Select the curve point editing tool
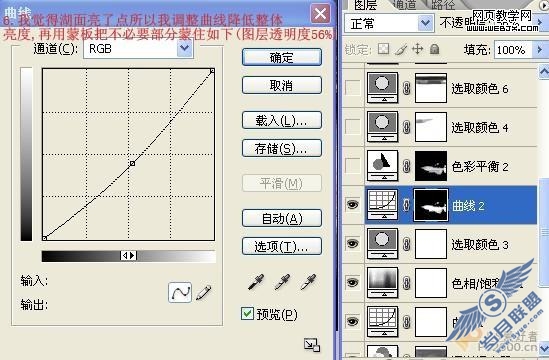Screen dimensions: 549x360 (x=180, y=292)
